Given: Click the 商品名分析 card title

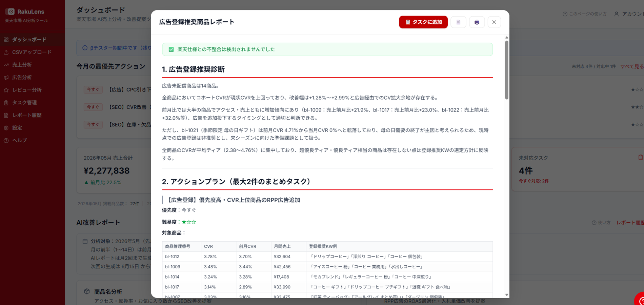Looking at the screenshot, I should click(x=108, y=291).
